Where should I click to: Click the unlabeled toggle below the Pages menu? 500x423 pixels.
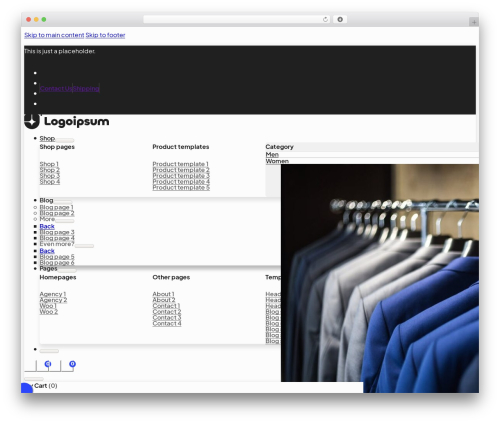[x=49, y=351]
